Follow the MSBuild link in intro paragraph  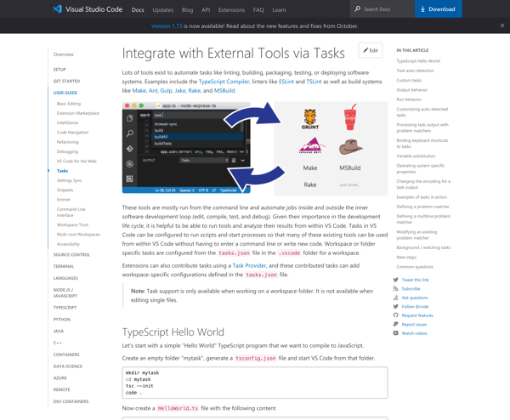tap(224, 90)
